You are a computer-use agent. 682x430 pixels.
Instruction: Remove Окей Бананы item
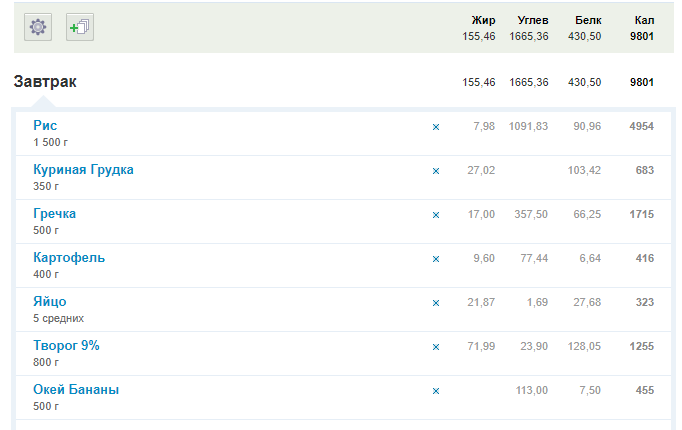pyautogui.click(x=435, y=391)
